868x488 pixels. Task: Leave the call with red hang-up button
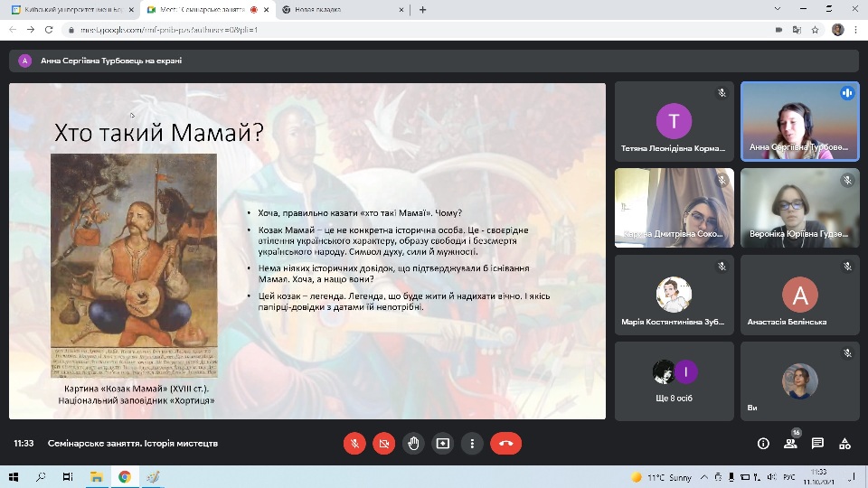pos(506,443)
